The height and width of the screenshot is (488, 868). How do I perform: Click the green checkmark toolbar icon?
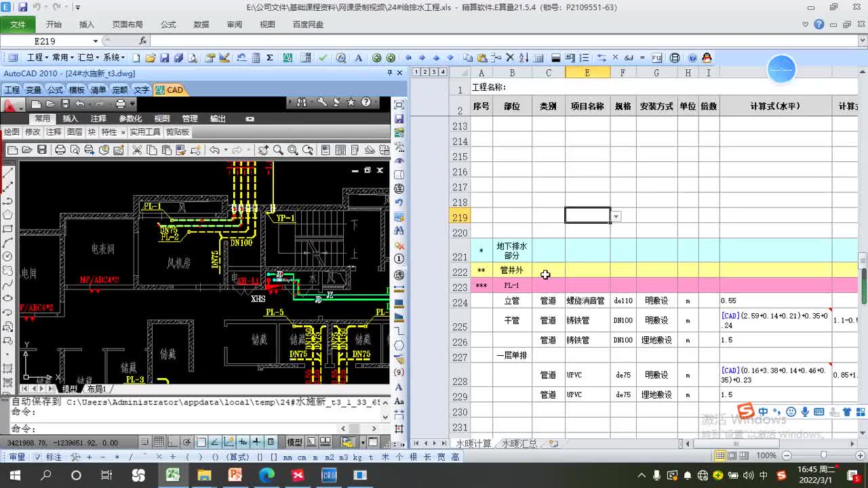coord(323,58)
